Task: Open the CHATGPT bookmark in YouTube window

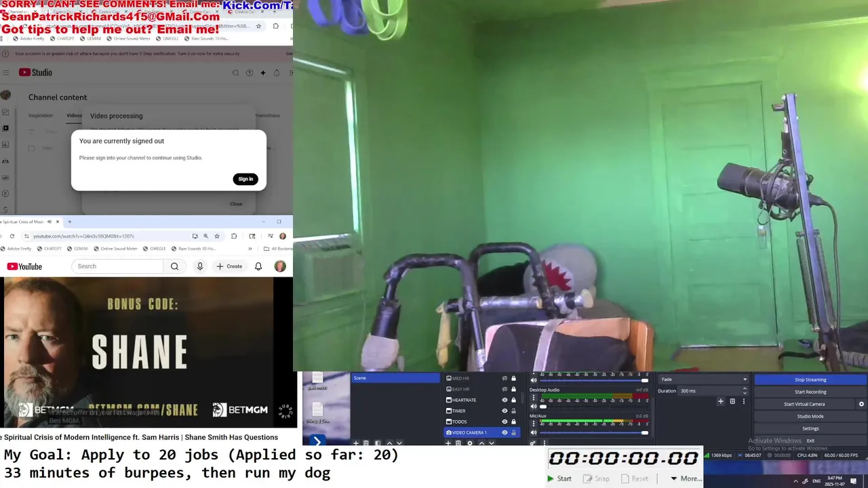Action: click(49, 249)
